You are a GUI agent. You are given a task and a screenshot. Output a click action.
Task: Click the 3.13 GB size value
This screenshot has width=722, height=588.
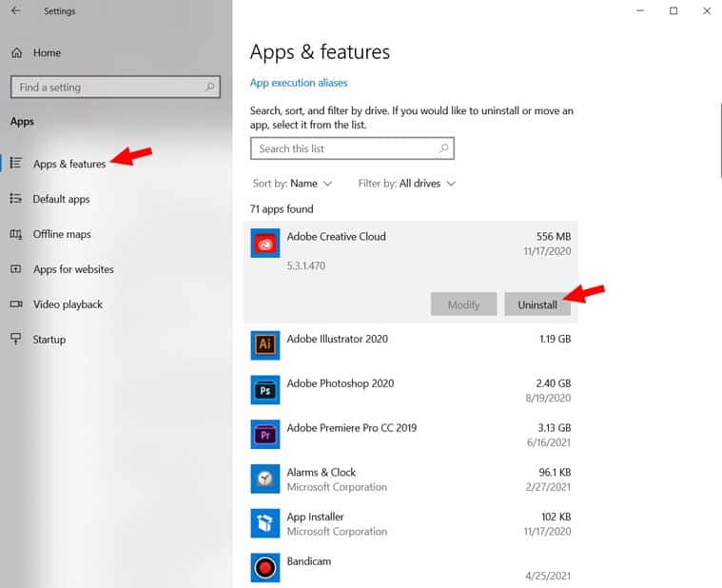(x=555, y=428)
